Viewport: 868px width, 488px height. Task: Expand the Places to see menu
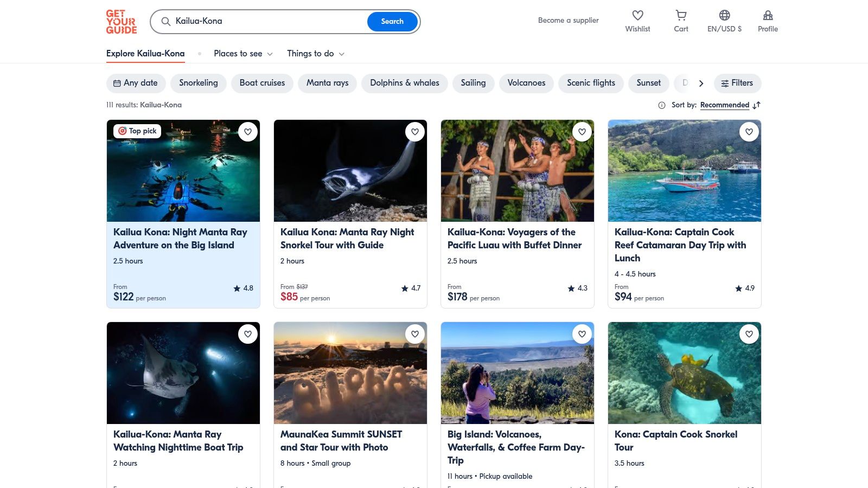(243, 54)
